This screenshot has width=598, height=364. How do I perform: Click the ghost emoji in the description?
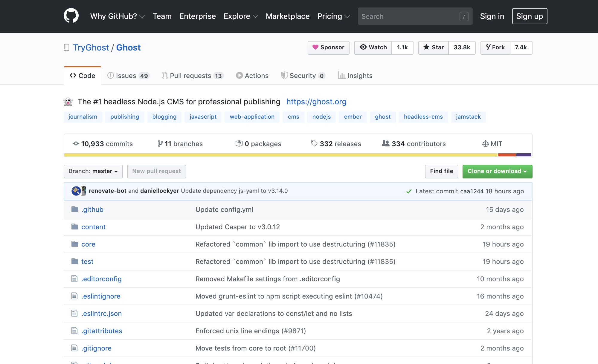68,102
